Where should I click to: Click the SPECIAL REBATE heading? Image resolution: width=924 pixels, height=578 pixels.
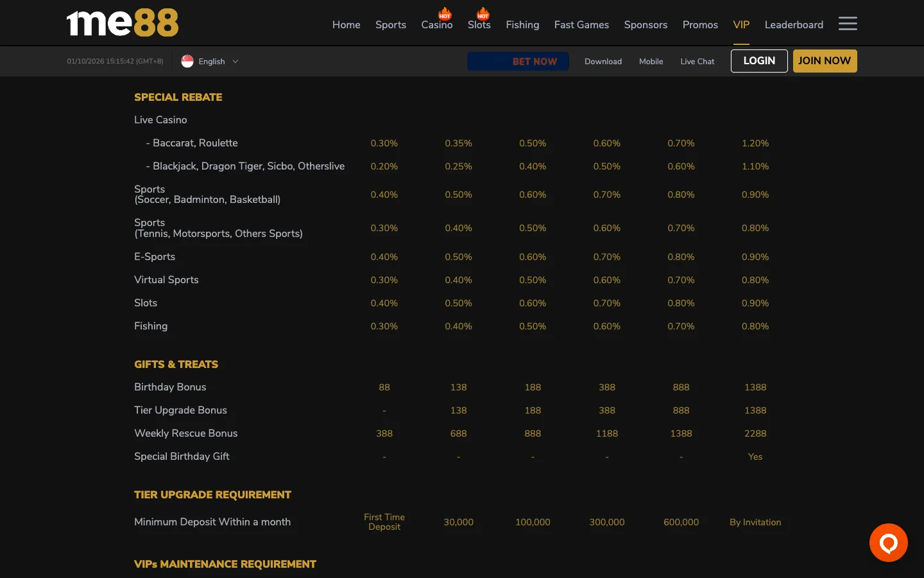pos(178,97)
